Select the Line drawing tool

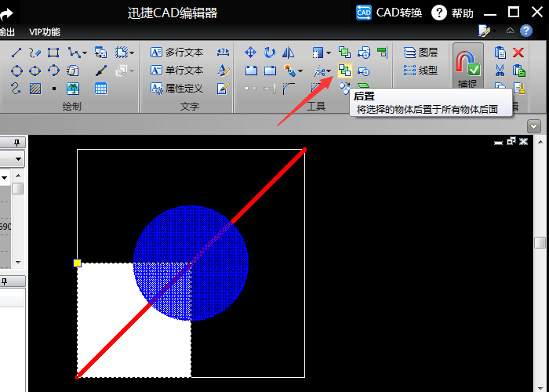coord(16,53)
